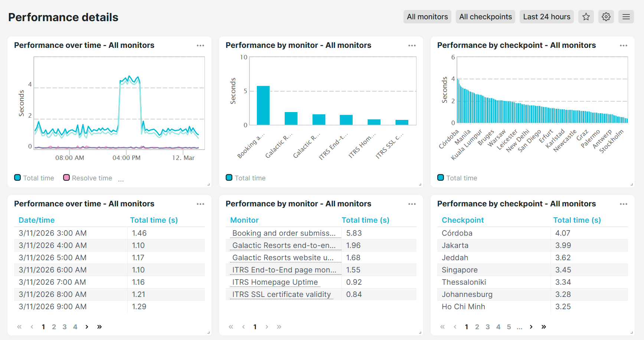Go to page 2 of the Date/time table
The image size is (644, 340).
tap(54, 327)
